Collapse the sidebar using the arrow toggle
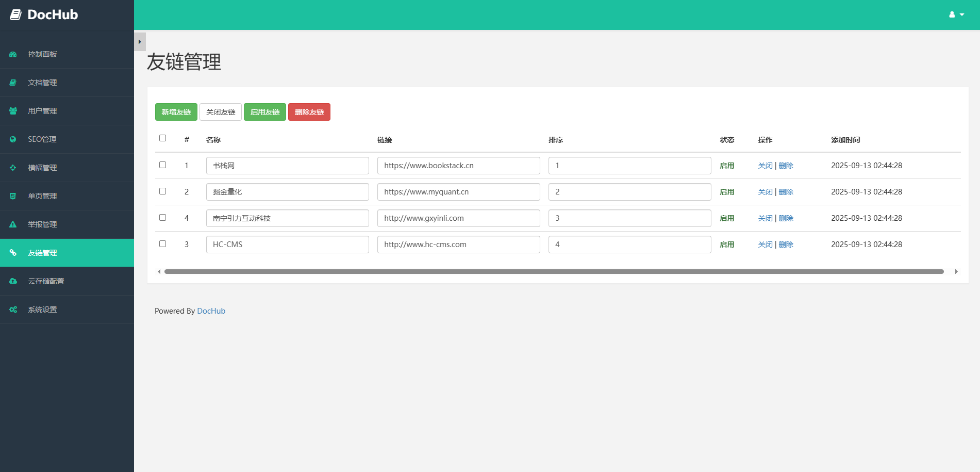The height and width of the screenshot is (472, 980). pos(140,42)
